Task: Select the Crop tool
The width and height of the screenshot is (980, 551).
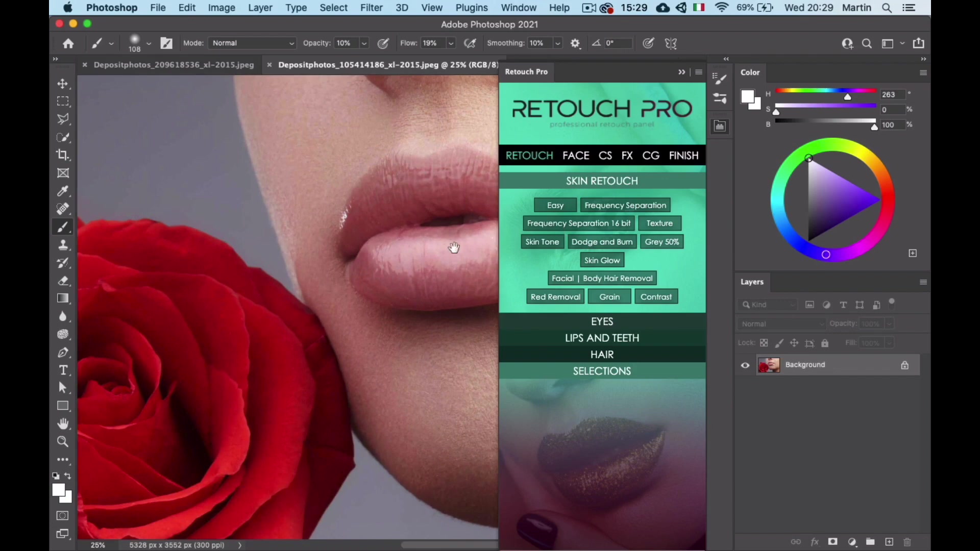Action: 63,155
